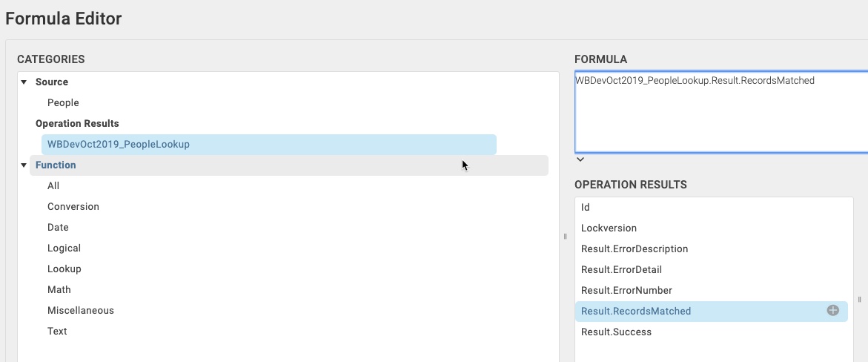Open the Text functions category
The height and width of the screenshot is (362, 868).
pos(57,331)
